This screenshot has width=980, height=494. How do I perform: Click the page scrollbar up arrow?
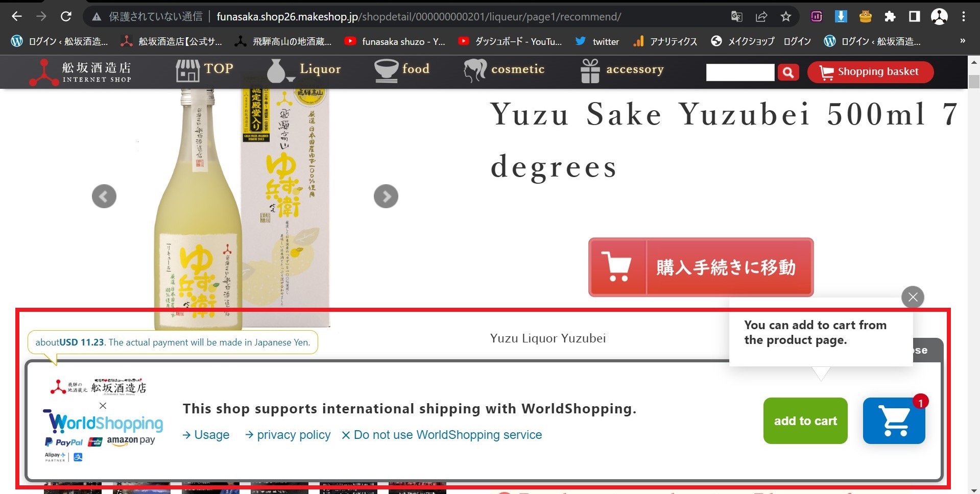tap(974, 62)
